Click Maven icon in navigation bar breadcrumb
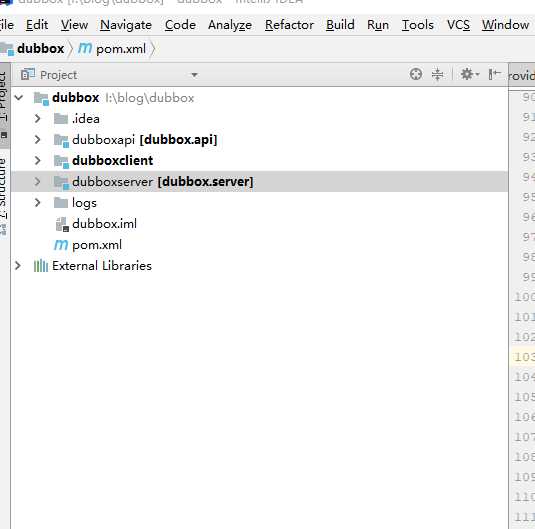This screenshot has width=535, height=529. [85, 48]
